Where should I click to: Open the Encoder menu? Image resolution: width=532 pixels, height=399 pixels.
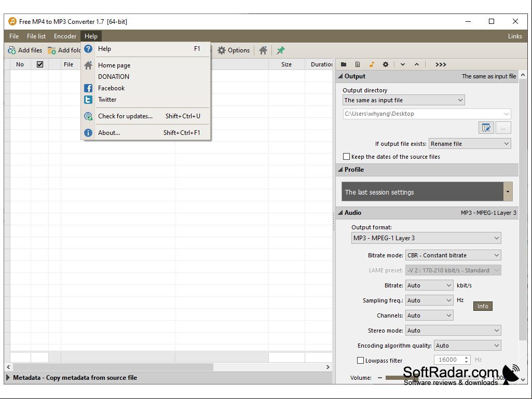(x=65, y=36)
